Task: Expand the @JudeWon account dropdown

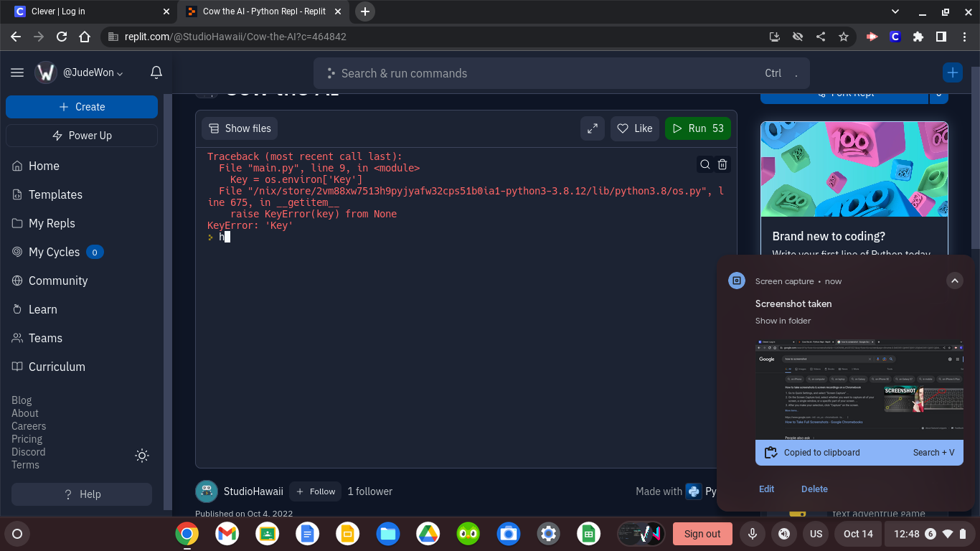Action: pos(93,72)
